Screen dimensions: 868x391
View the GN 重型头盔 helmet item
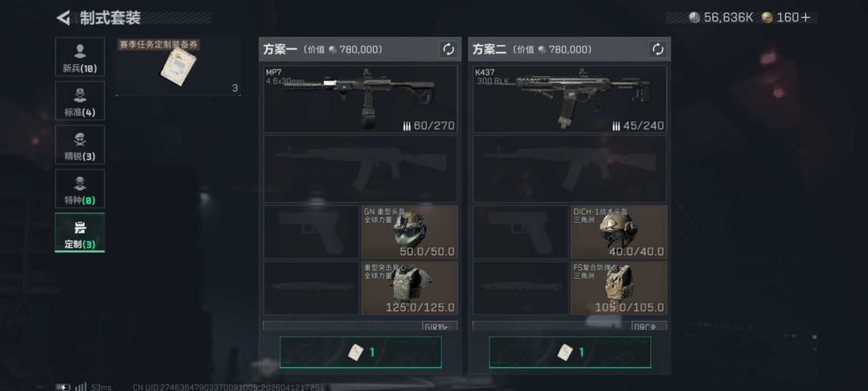(410, 232)
